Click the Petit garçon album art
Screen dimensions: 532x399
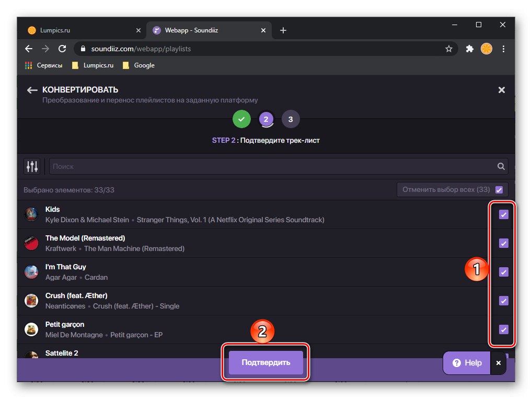coord(31,329)
